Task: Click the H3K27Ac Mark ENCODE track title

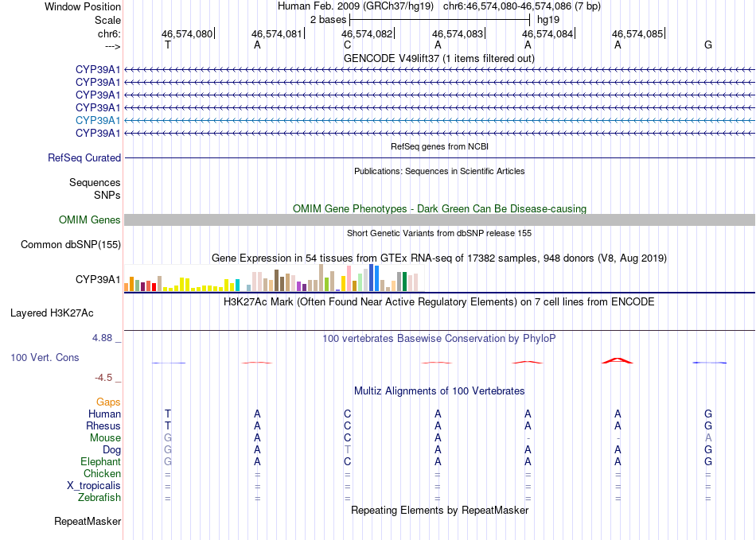Action: (439, 302)
